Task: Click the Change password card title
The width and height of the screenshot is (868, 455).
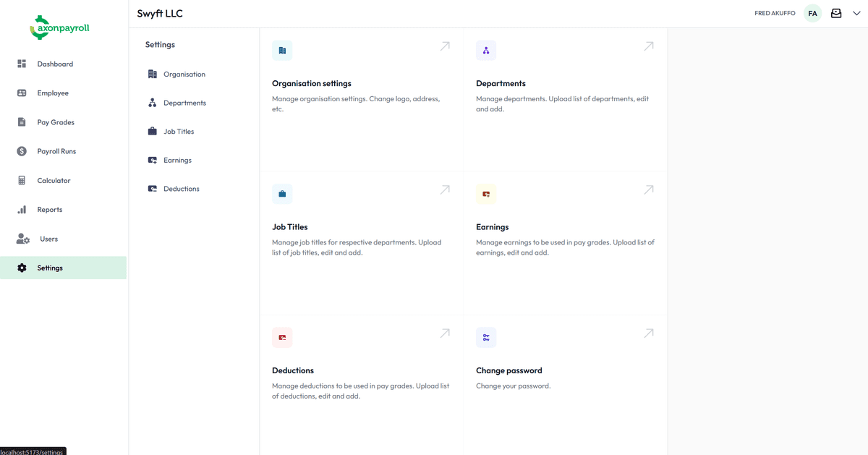Action: tap(509, 370)
